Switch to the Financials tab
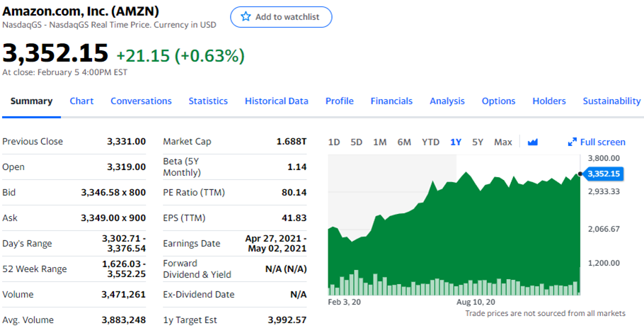644x333 pixels. click(391, 101)
